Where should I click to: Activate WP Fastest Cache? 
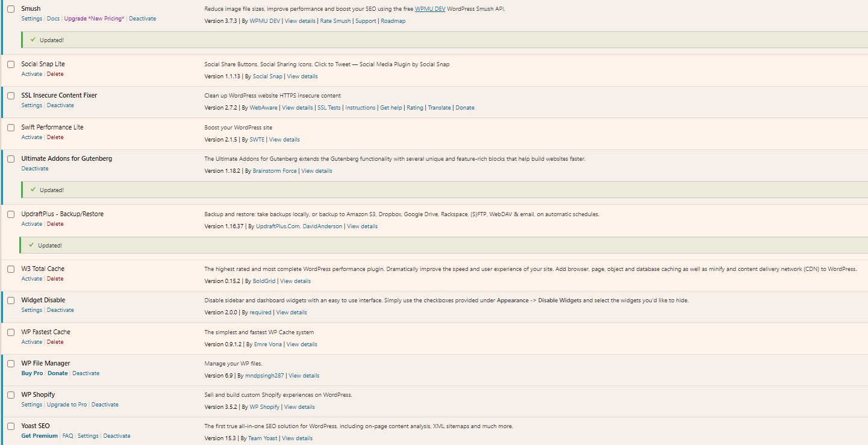tap(32, 342)
